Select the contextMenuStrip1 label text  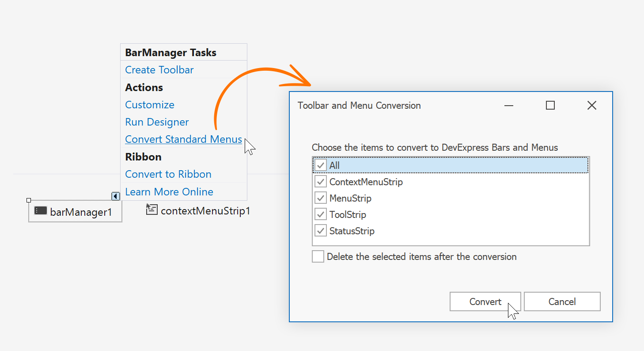[205, 211]
